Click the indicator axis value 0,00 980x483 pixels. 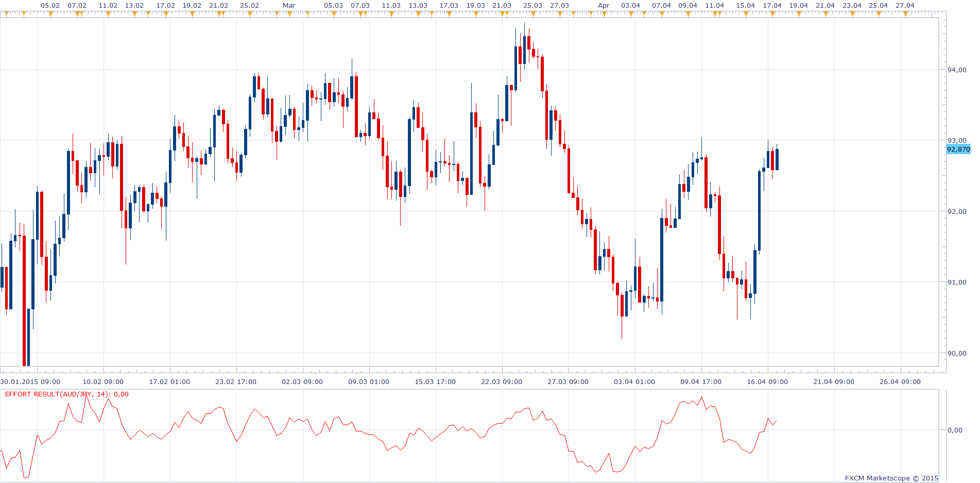(x=955, y=430)
